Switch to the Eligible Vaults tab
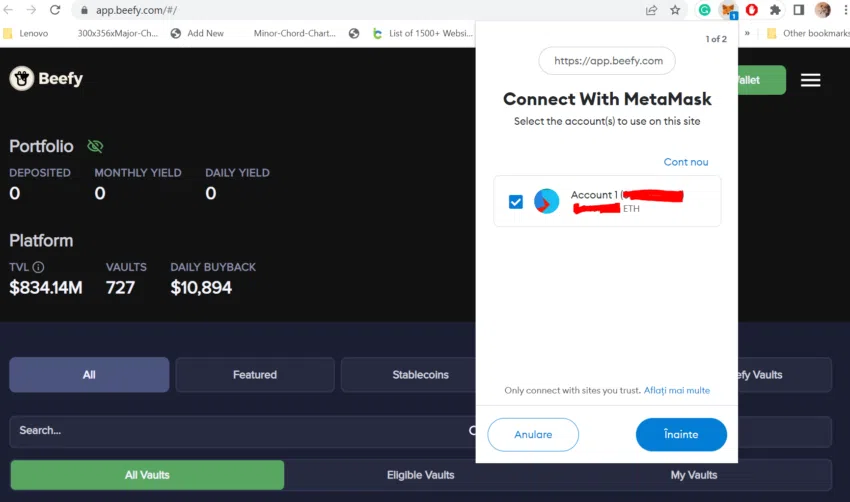The image size is (850, 502). 420,475
